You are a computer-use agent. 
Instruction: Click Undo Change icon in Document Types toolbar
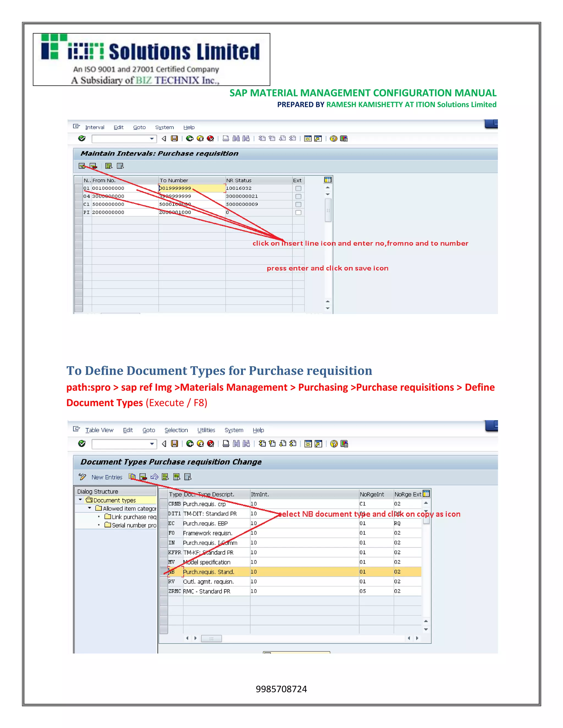154,477
